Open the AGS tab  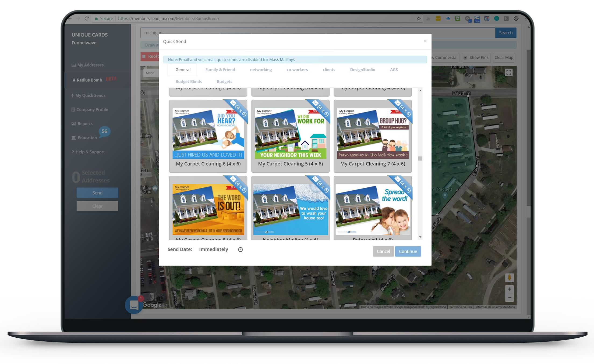click(394, 70)
